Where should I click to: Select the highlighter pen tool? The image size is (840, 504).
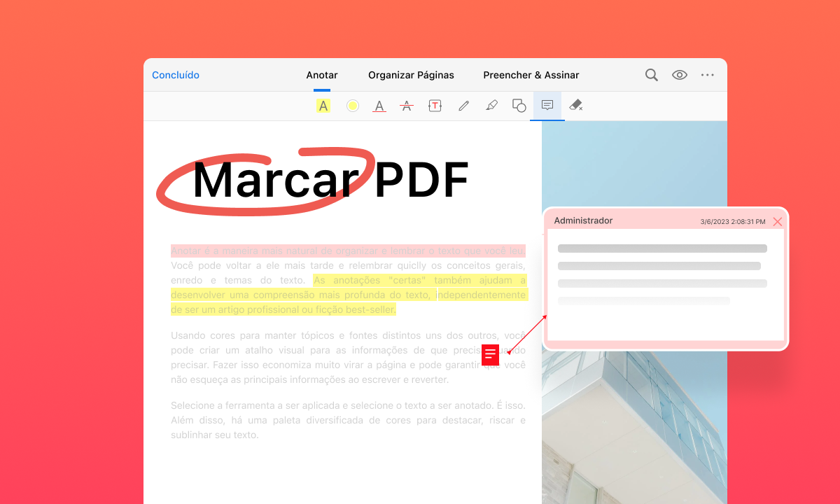(x=491, y=106)
